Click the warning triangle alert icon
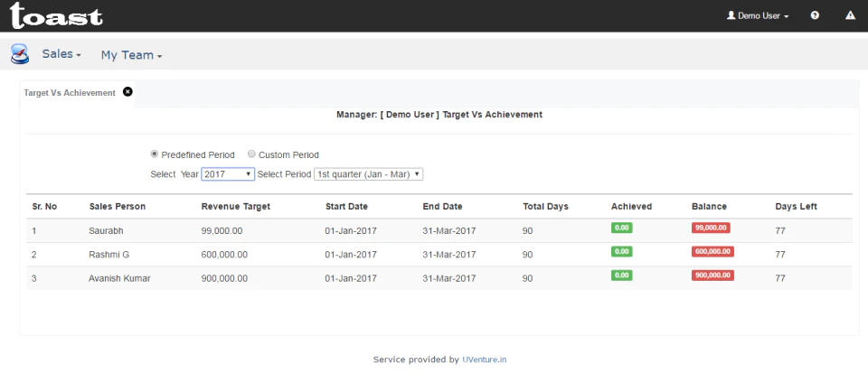868x383 pixels. point(850,15)
